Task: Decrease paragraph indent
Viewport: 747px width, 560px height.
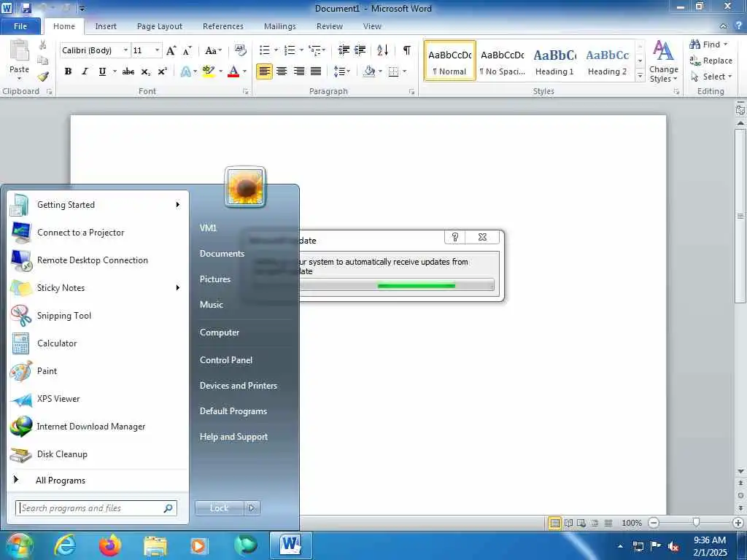Action: click(x=344, y=50)
